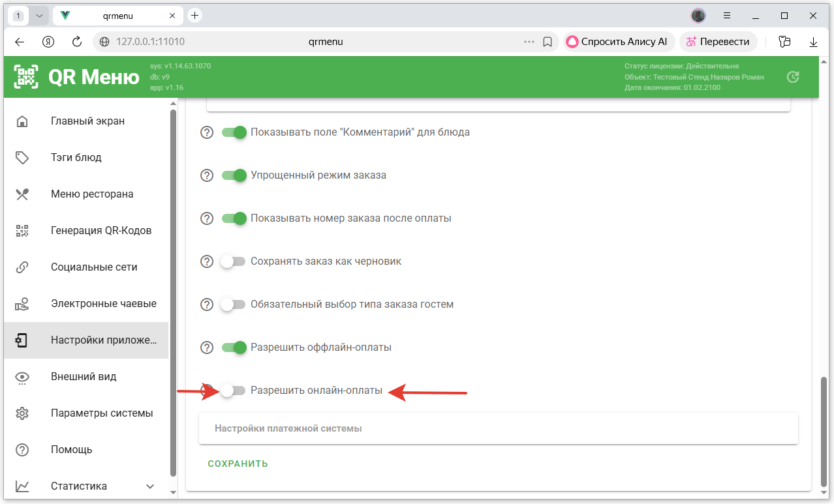Viewport: 834px width, 504px height.
Task: Click the fork-and-knife Меню ресторана icon
Action: point(22,194)
